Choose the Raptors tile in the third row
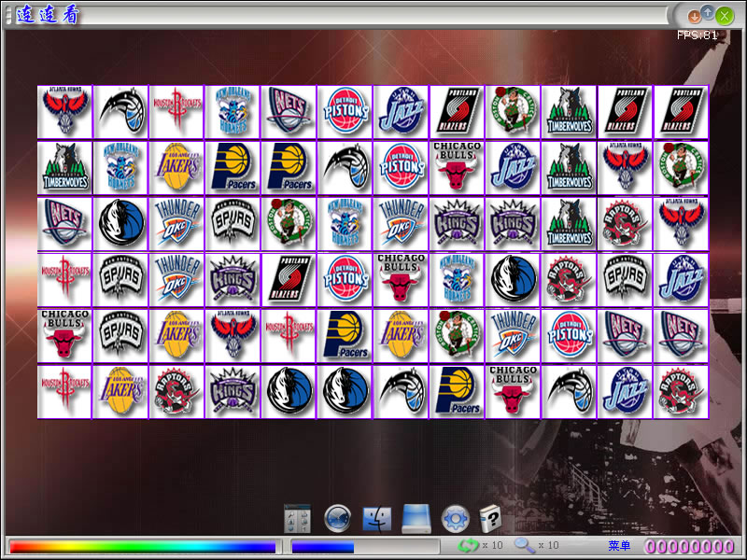Screen dimensions: 747x560 click(625, 224)
